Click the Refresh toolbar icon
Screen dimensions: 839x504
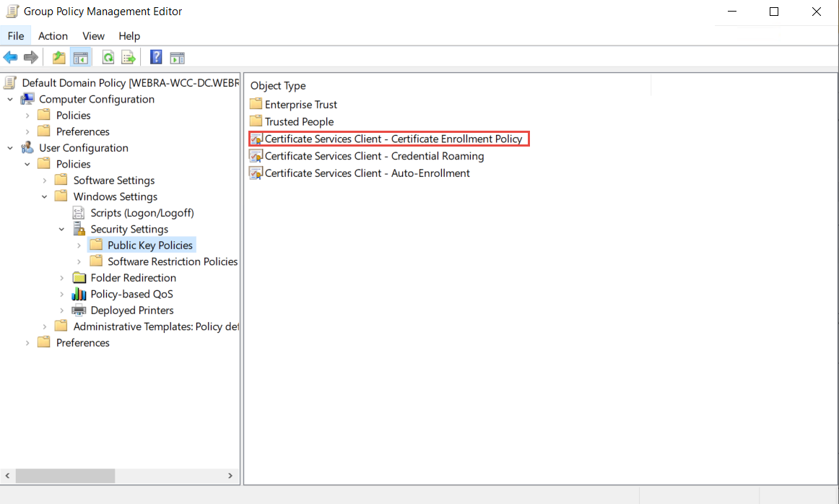108,57
